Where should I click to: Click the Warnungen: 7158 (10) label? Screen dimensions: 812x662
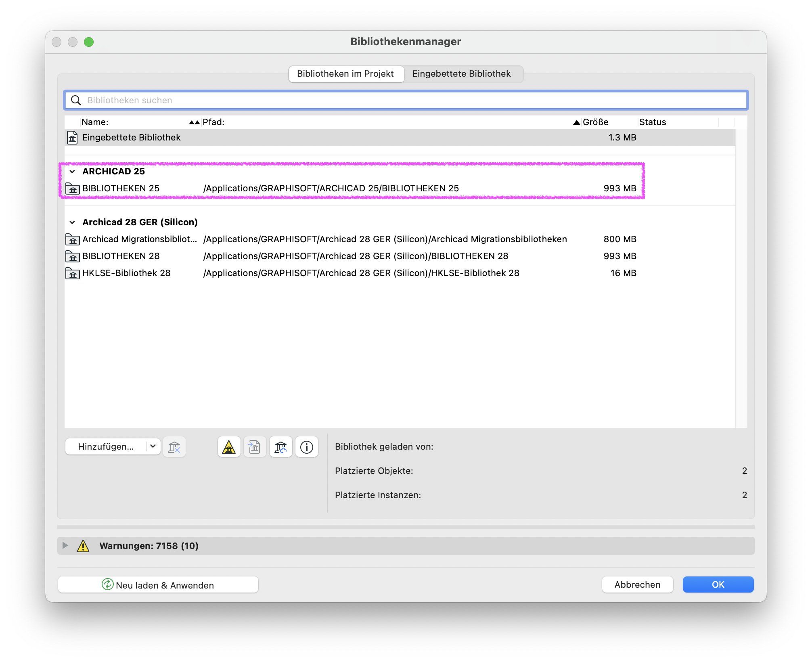point(149,546)
